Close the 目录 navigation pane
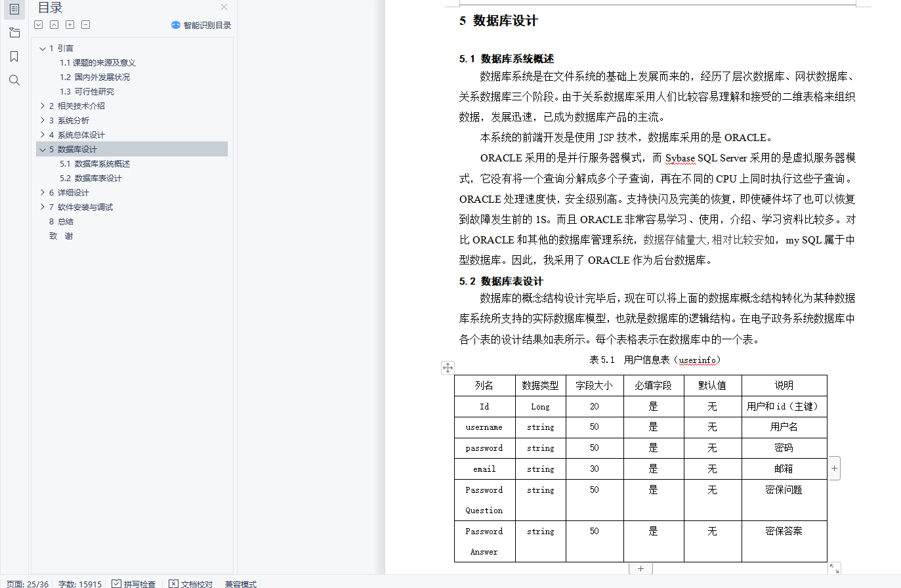This screenshot has height=588, width=901. pyautogui.click(x=224, y=7)
